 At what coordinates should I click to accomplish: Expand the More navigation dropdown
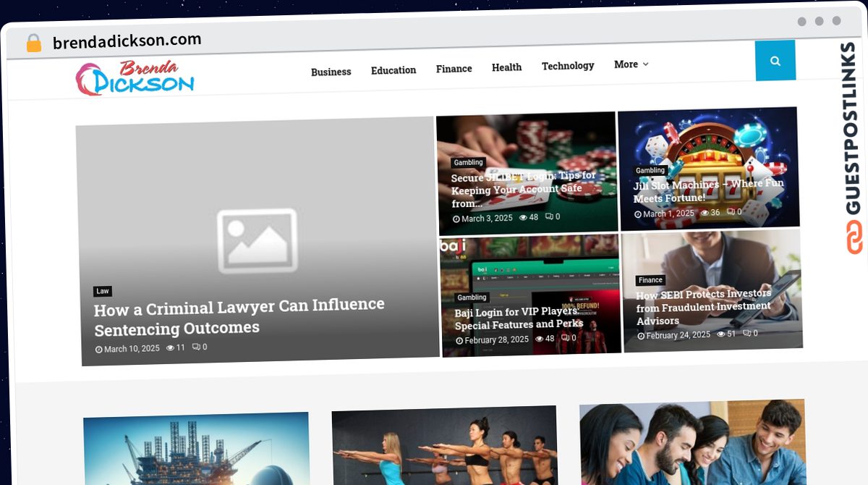tap(631, 64)
